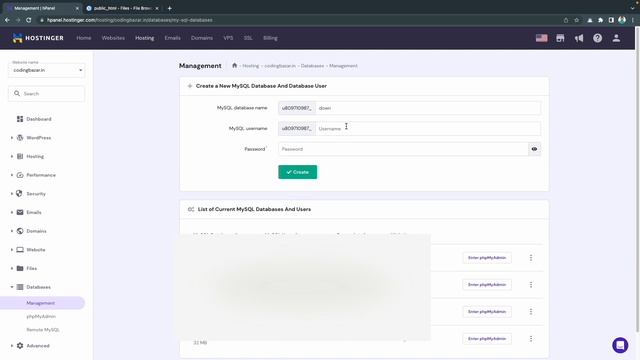The height and width of the screenshot is (360, 640).
Task: Open options menu for last database row
Action: [x=531, y=338]
